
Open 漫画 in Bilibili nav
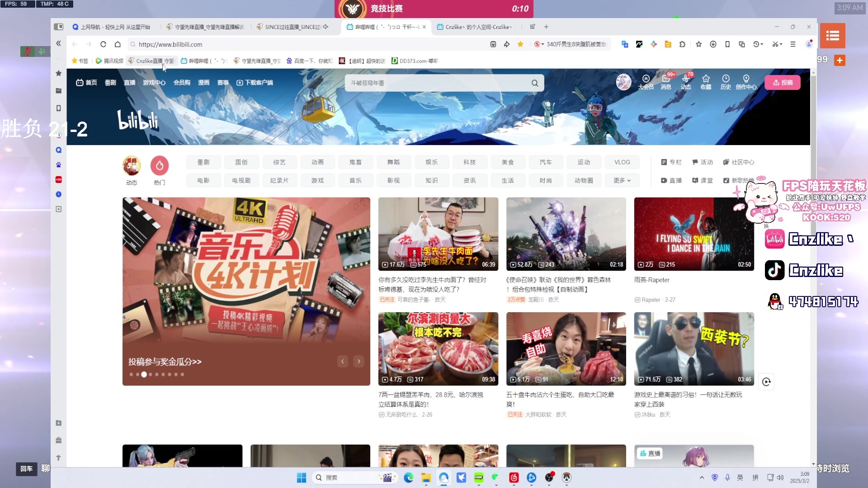[x=203, y=83]
